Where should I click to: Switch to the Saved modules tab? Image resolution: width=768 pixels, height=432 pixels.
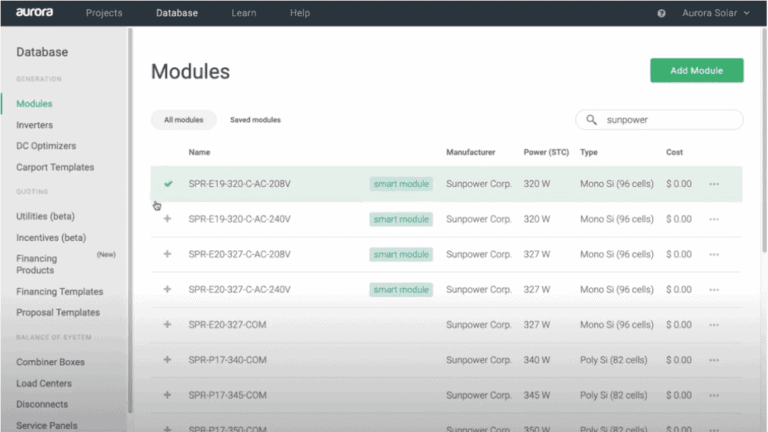tap(255, 120)
